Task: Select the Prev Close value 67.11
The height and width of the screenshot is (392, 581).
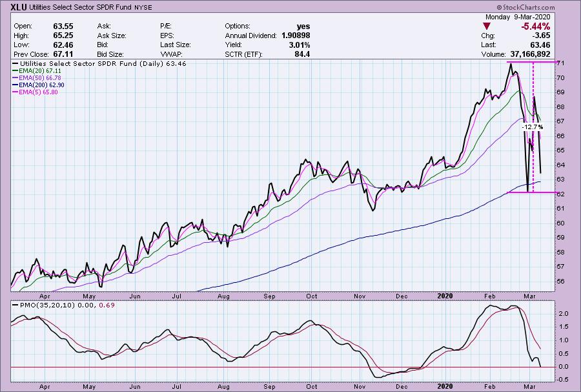Action: 63,54
